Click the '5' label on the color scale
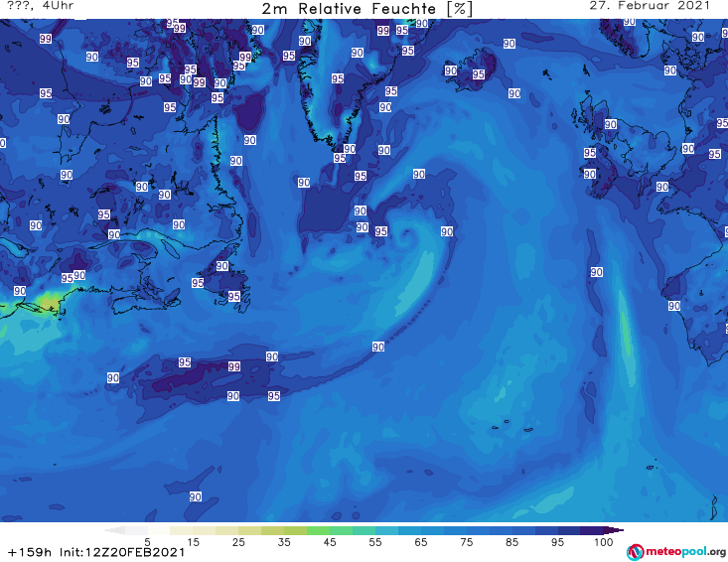This screenshot has width=728, height=562. click(147, 542)
